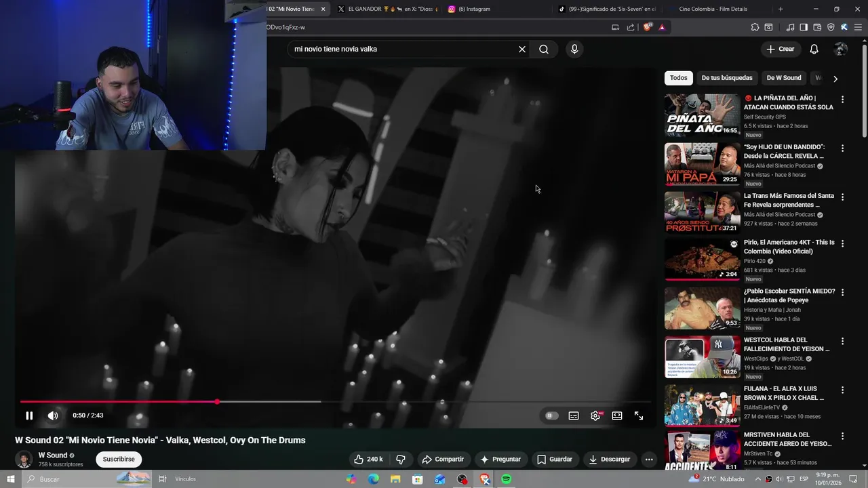Open the W Sound channel avatar
Image resolution: width=868 pixels, height=488 pixels.
click(x=24, y=459)
